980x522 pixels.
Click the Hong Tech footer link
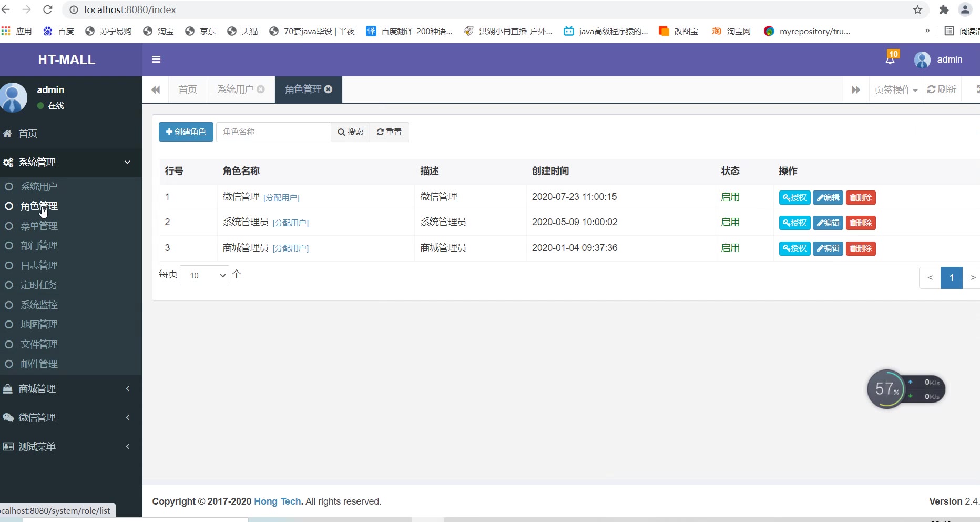pyautogui.click(x=278, y=501)
